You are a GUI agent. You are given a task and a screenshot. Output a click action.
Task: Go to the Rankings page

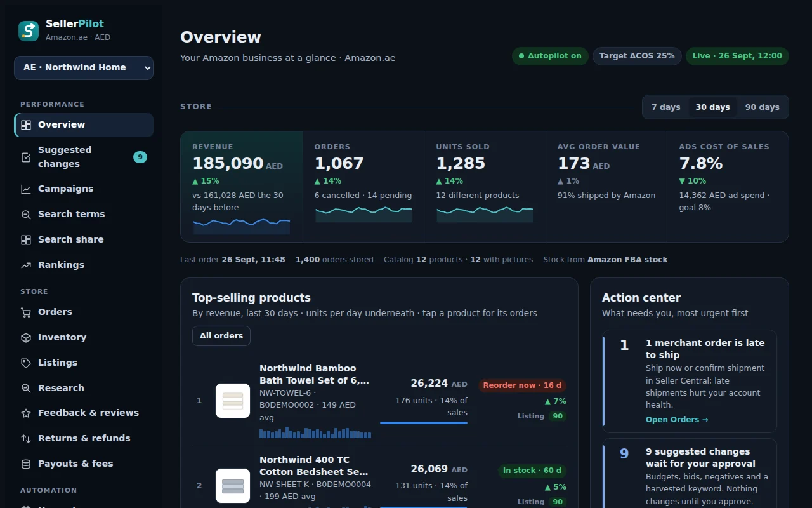pyautogui.click(x=84, y=265)
